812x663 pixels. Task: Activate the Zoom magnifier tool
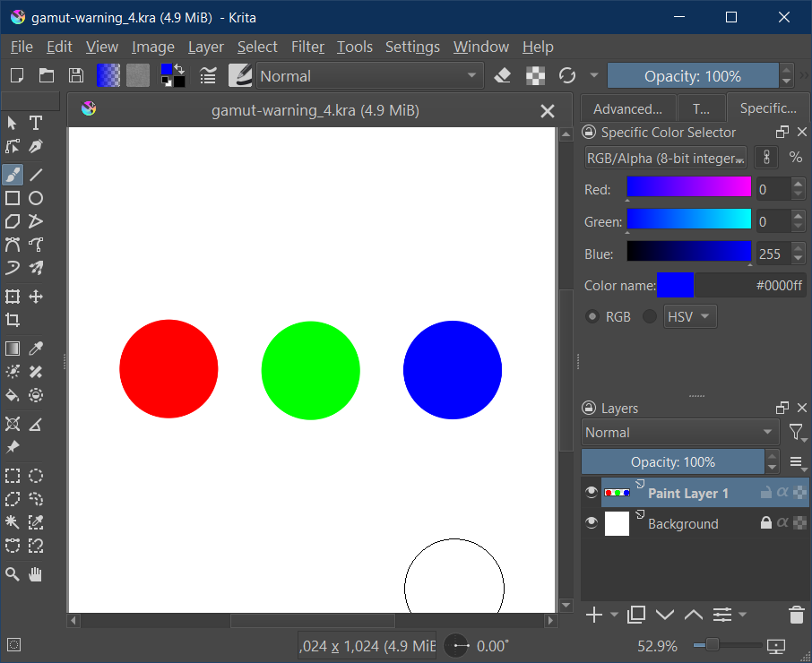[13, 574]
